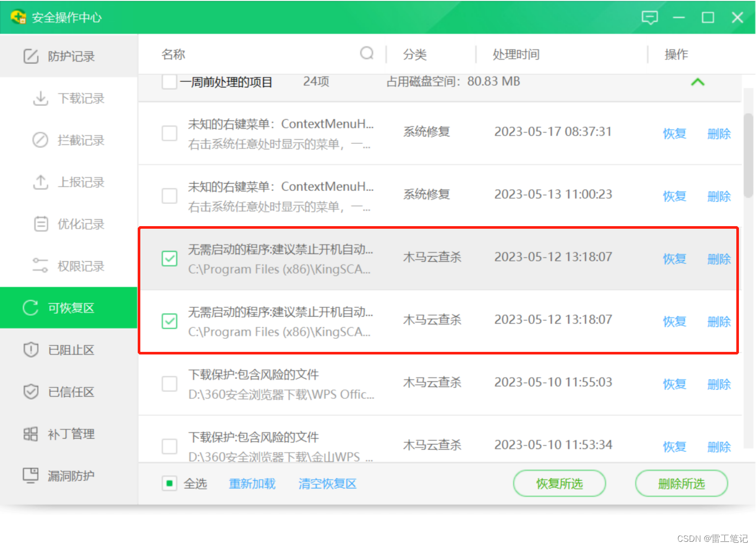Click the list's vertical scrollbar thumb
Screen dimensions: 756x548
pyautogui.click(x=748, y=155)
